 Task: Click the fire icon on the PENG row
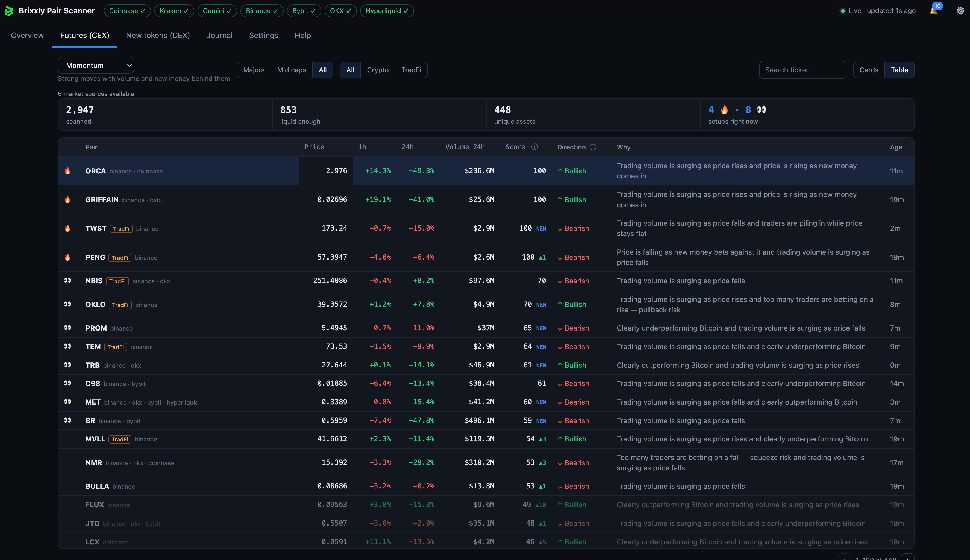click(68, 257)
